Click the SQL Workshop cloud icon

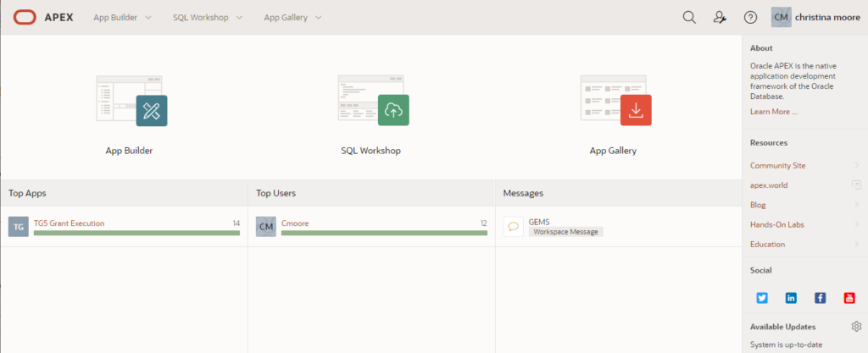click(393, 110)
